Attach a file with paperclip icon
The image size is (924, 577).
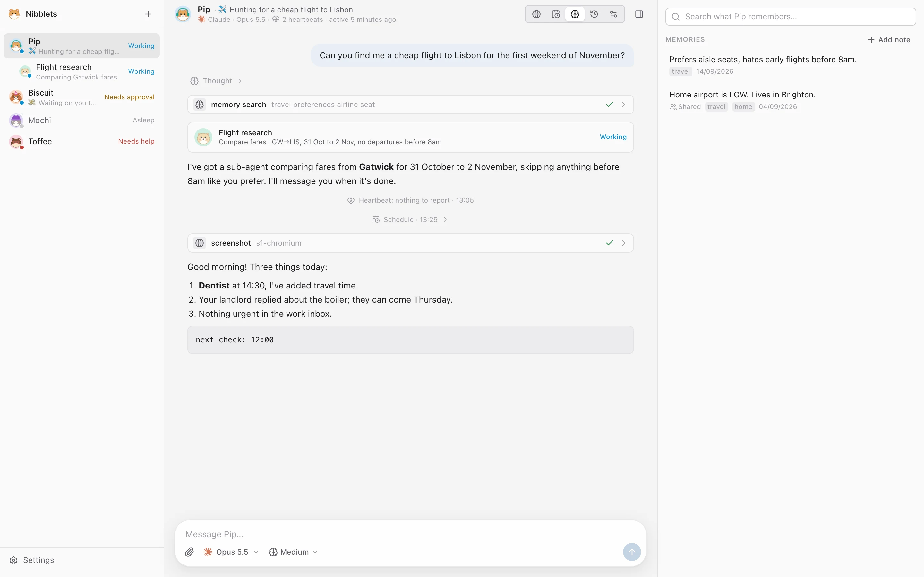pos(189,552)
